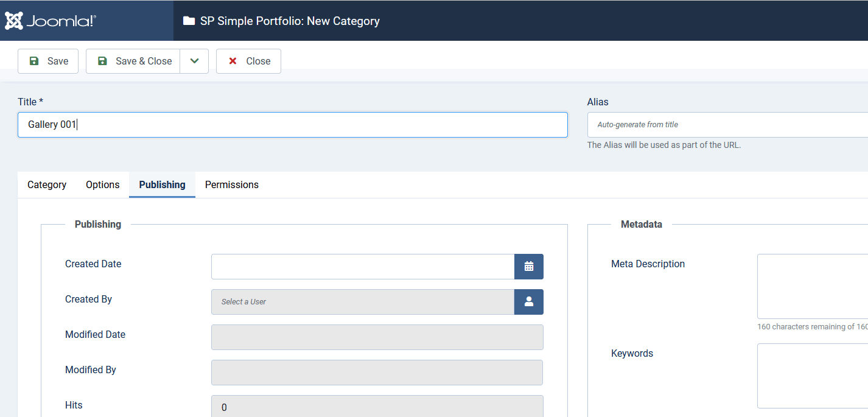Image resolution: width=868 pixels, height=417 pixels.
Task: Open the Options tab
Action: (102, 185)
